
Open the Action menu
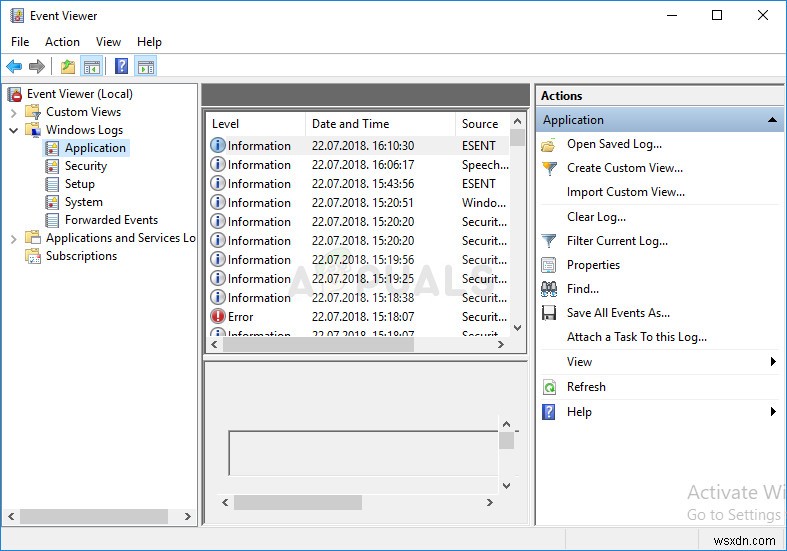point(62,42)
